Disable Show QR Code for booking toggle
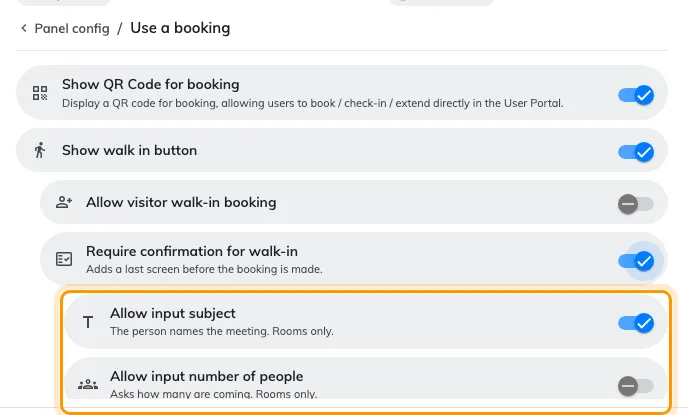 636,95
